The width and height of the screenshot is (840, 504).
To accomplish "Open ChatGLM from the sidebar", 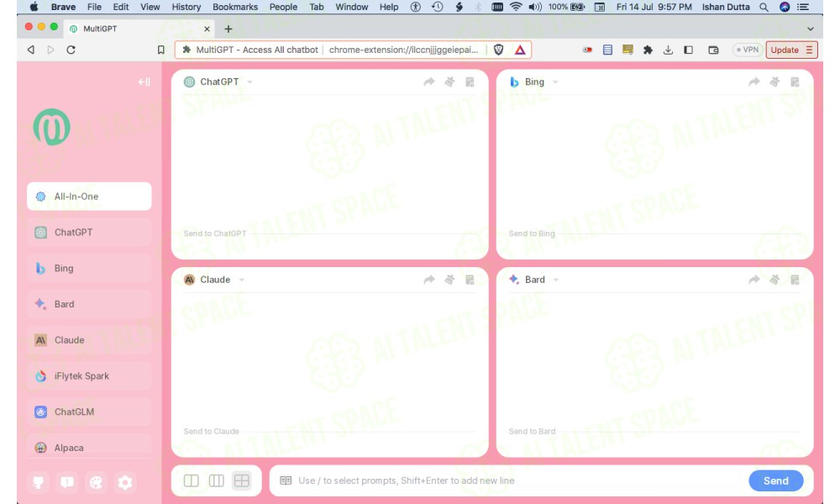I will pos(89,412).
